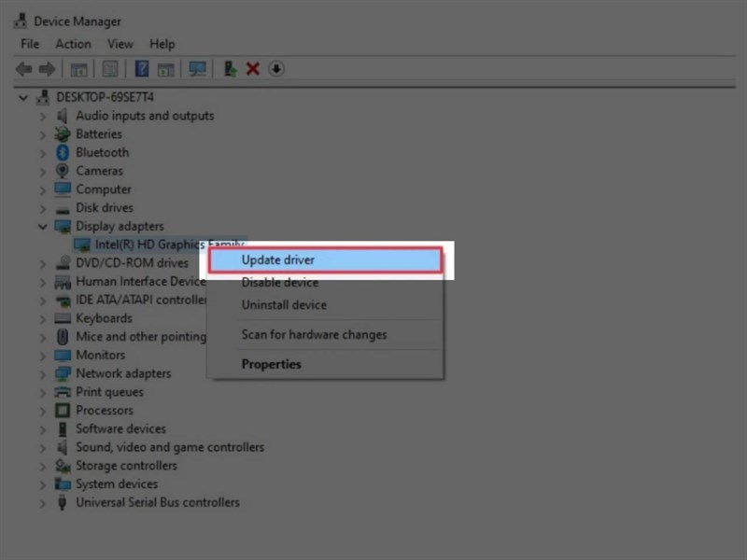Click the Update Driver toolbar icon
Image resolution: width=747 pixels, height=560 pixels.
(x=229, y=69)
